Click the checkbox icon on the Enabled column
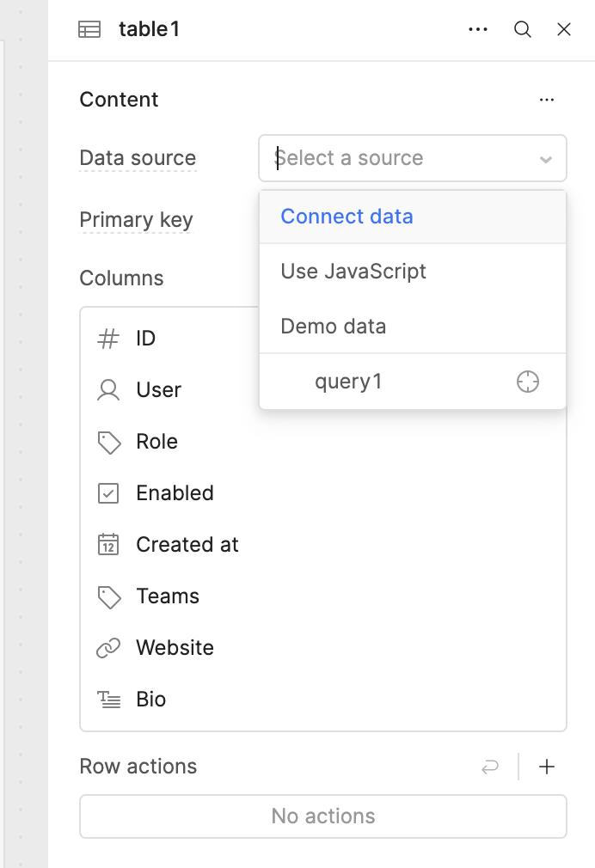Viewport: 595px width, 868px height. point(107,492)
